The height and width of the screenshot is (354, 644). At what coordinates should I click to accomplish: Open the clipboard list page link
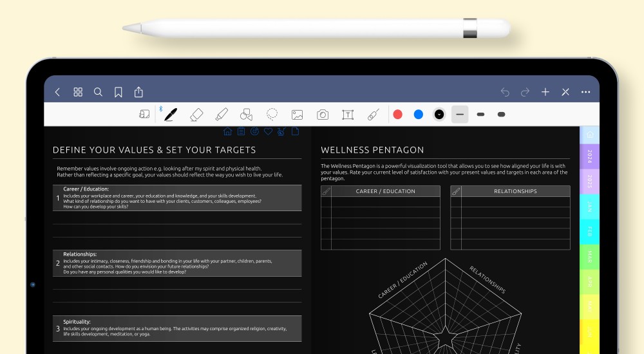point(241,131)
